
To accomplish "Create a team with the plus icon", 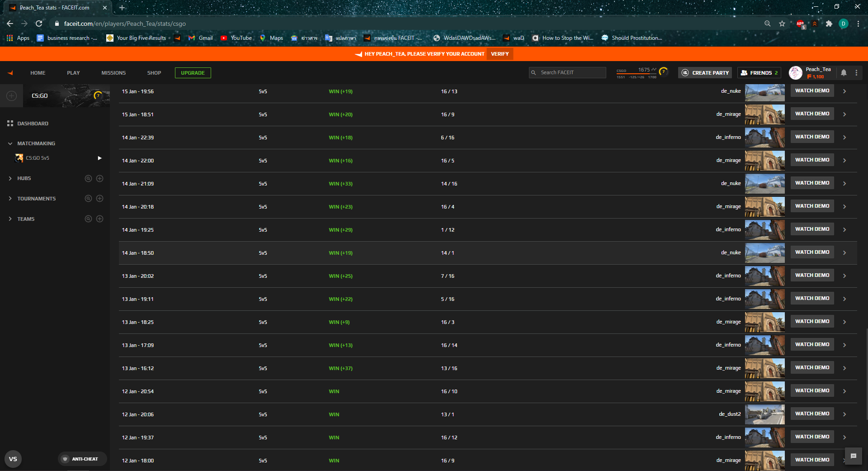I will click(x=100, y=219).
